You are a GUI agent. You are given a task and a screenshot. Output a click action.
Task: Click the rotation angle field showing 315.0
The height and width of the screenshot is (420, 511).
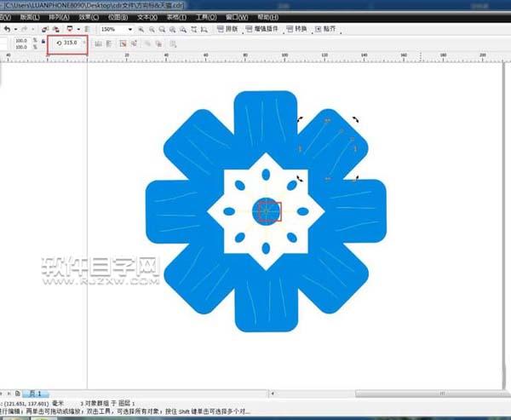[70, 43]
